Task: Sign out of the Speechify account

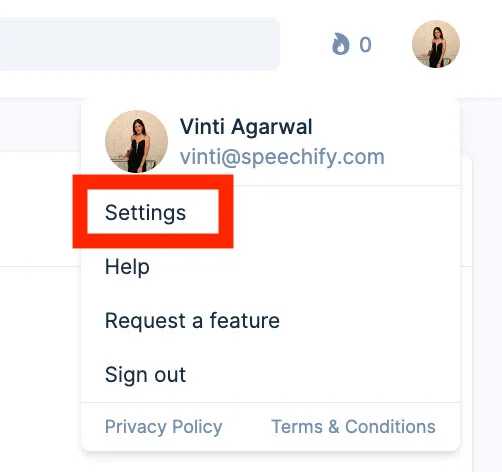Action: 145,375
